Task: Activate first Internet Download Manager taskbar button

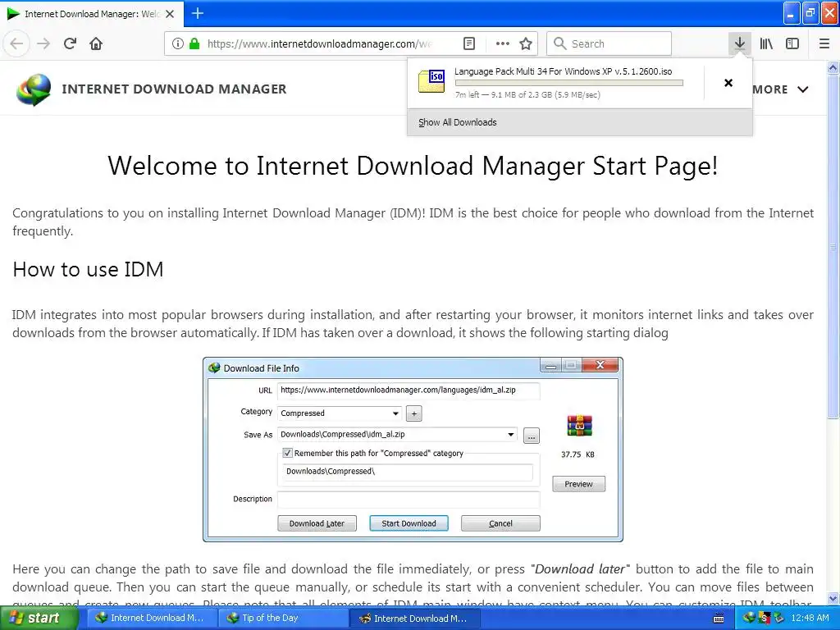Action: click(x=152, y=618)
